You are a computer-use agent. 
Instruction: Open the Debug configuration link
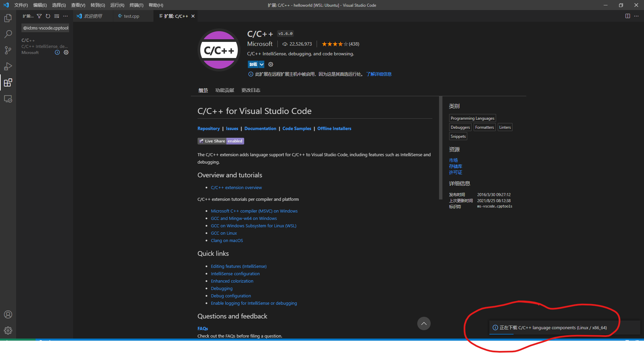pyautogui.click(x=231, y=296)
